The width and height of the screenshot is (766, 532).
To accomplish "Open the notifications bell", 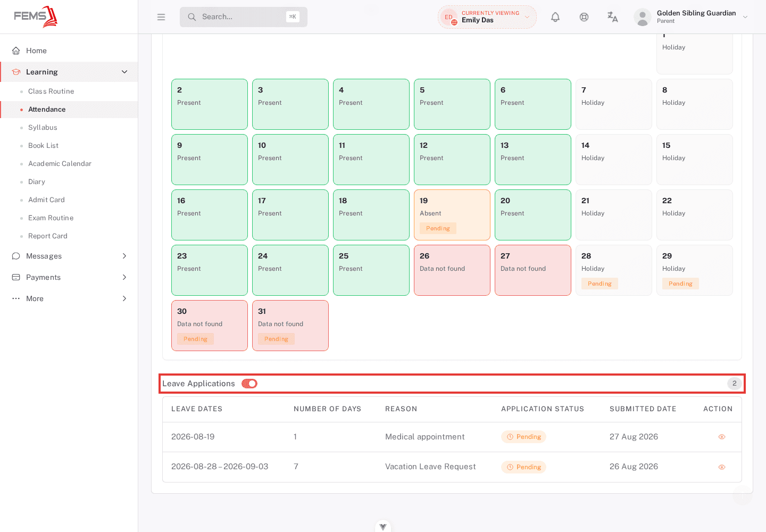I will tap(555, 17).
